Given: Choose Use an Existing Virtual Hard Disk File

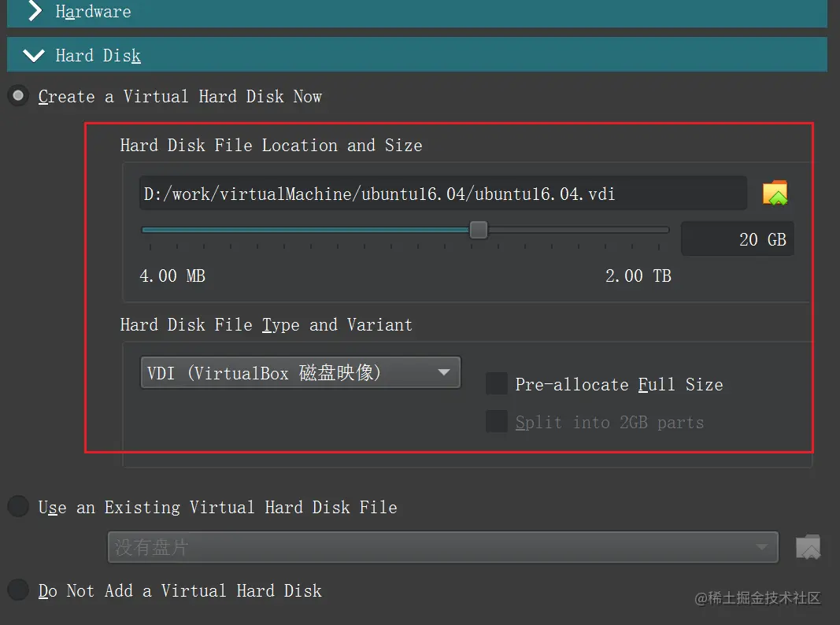Looking at the screenshot, I should click(x=18, y=507).
